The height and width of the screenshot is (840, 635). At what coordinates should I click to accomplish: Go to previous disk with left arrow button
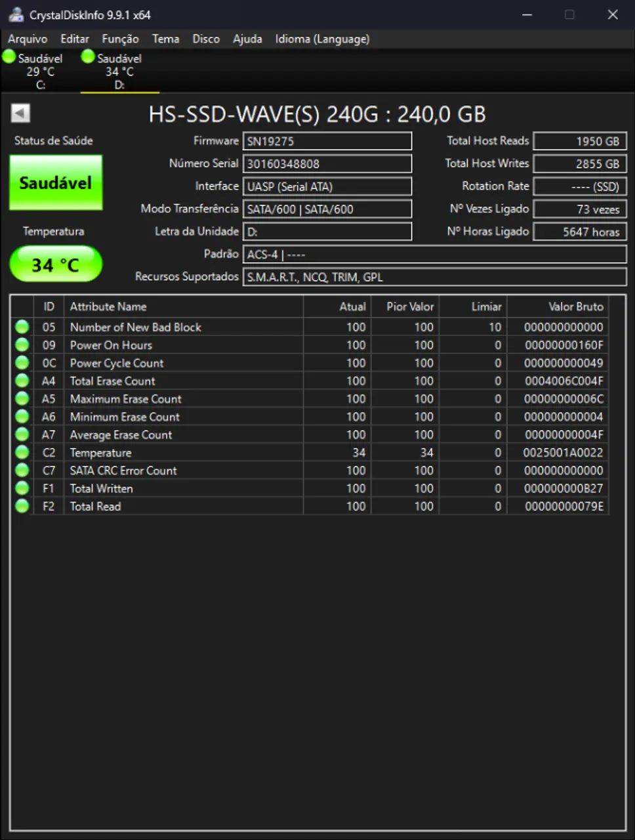tap(20, 114)
